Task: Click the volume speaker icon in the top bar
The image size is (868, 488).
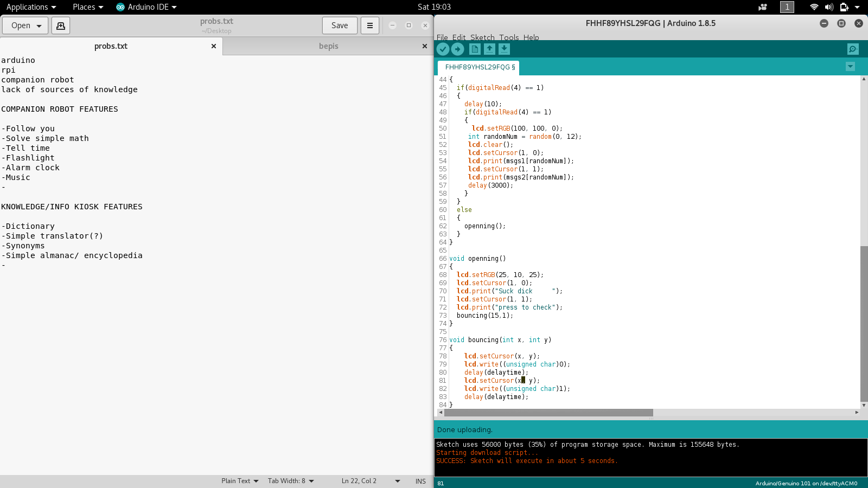Action: [x=829, y=7]
